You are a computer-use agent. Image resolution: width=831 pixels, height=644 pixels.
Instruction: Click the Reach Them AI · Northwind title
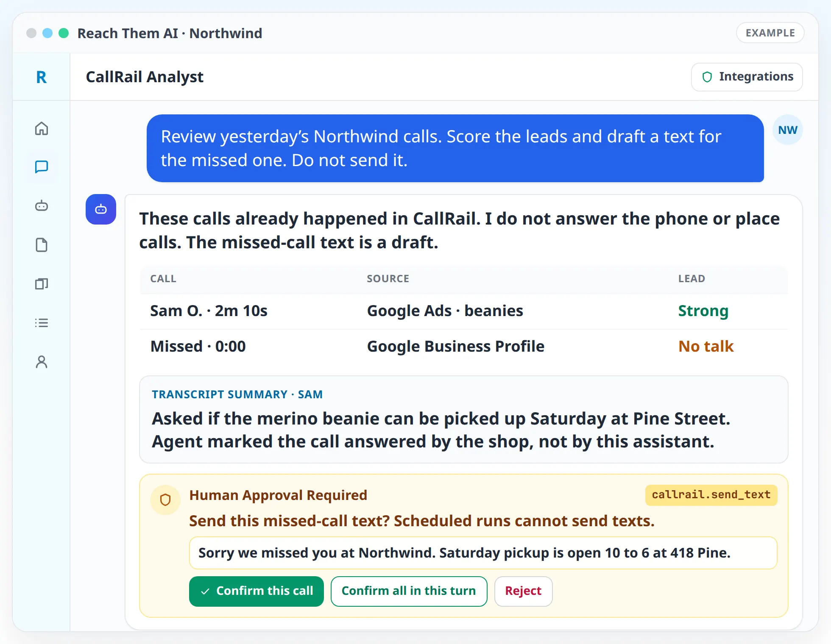pos(170,33)
